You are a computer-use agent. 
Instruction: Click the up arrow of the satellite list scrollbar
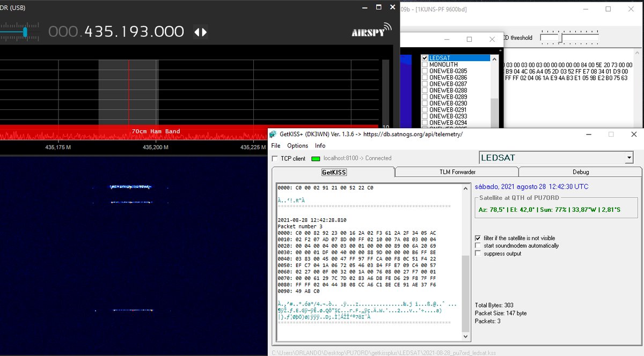(495, 58)
